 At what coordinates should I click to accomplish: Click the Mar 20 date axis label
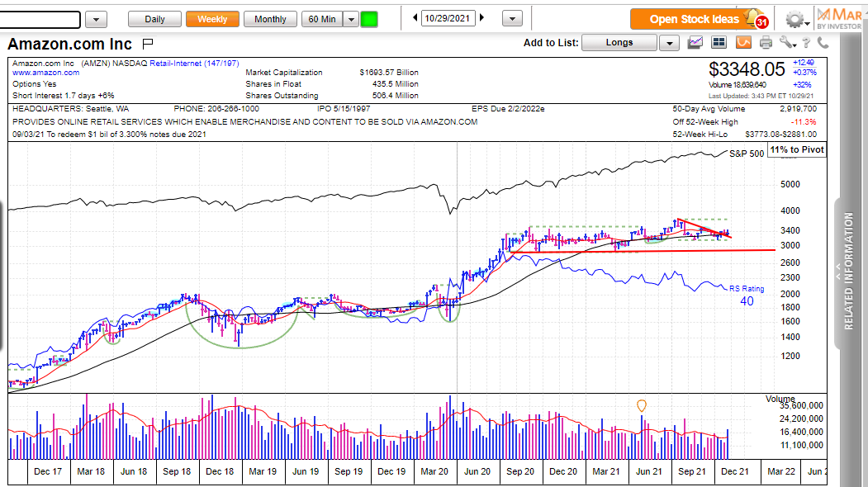point(434,471)
